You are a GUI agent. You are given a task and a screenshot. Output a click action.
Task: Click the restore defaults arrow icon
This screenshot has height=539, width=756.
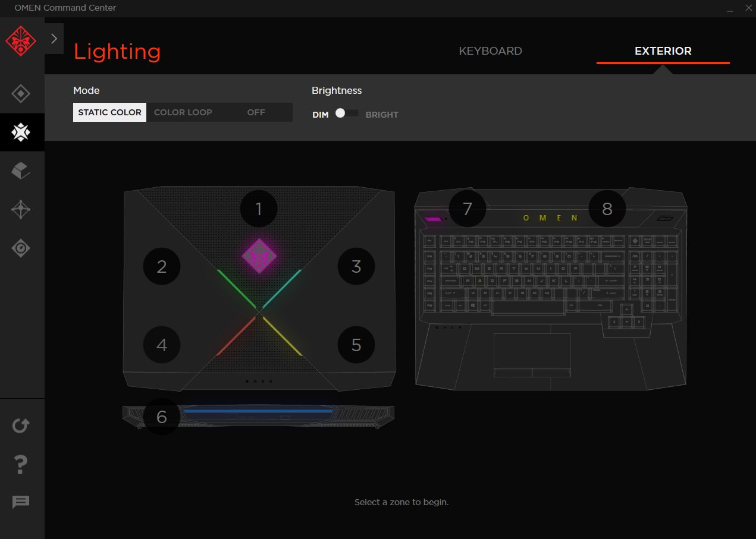[21, 425]
